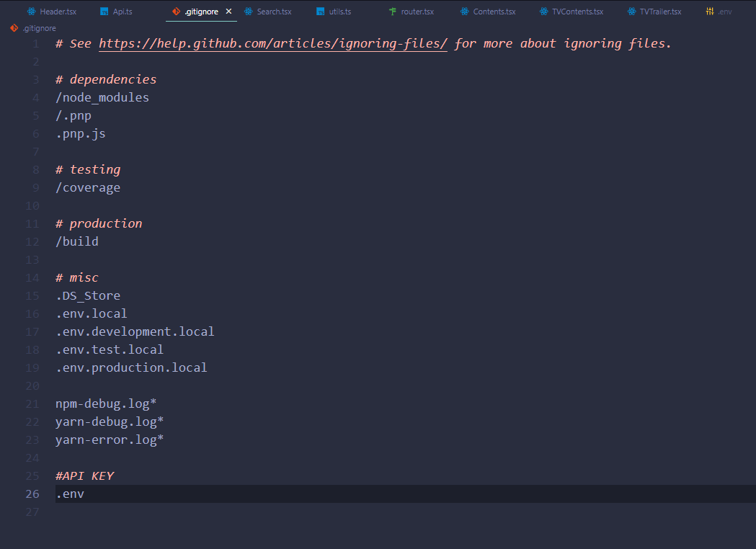Screen dimensions: 756x549
Task: Switch to the .env tab
Action: coord(719,12)
